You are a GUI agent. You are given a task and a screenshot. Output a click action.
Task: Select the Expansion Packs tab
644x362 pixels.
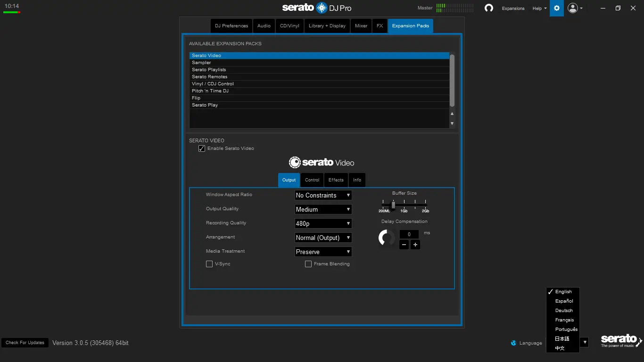point(411,26)
